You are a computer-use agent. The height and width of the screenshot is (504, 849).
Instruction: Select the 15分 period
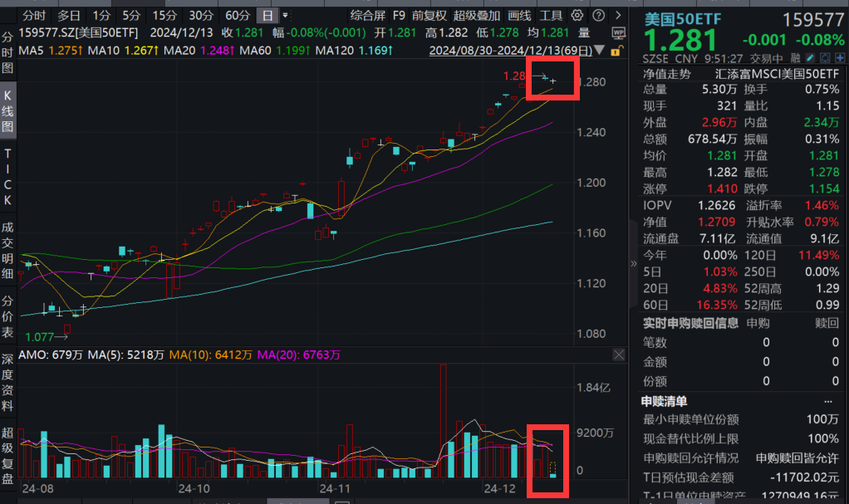(164, 15)
